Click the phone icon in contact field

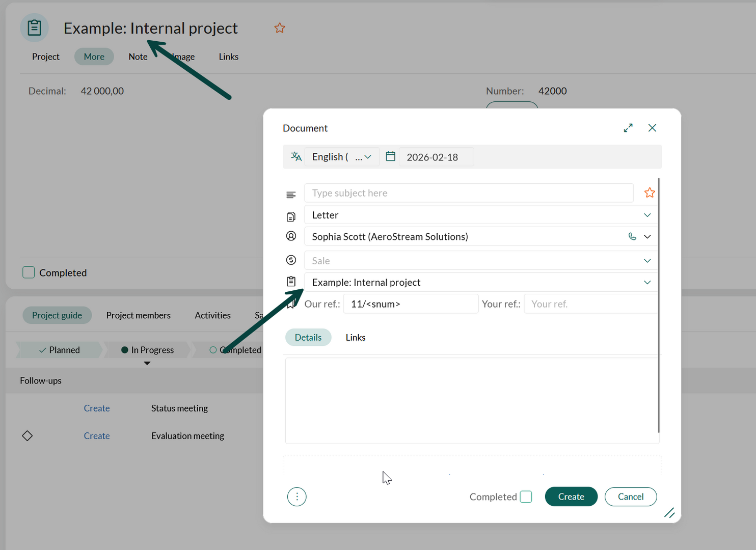coord(632,237)
